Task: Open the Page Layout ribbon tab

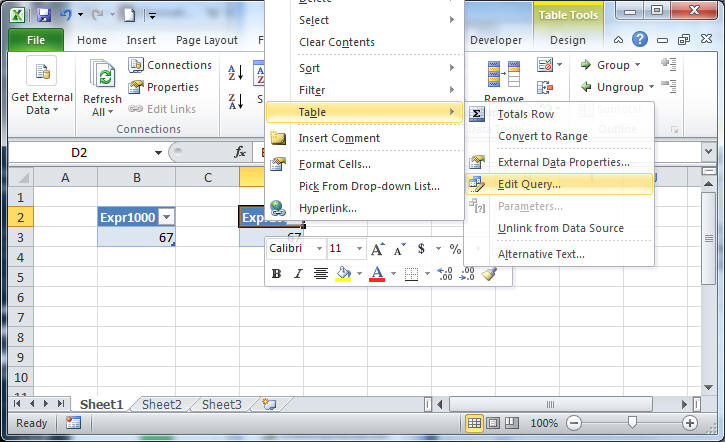Action: coord(207,40)
